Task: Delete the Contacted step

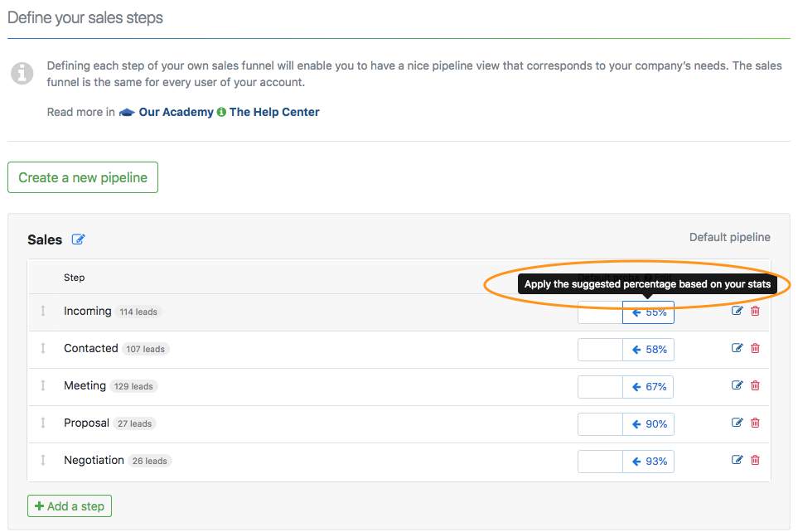Action: tap(755, 348)
